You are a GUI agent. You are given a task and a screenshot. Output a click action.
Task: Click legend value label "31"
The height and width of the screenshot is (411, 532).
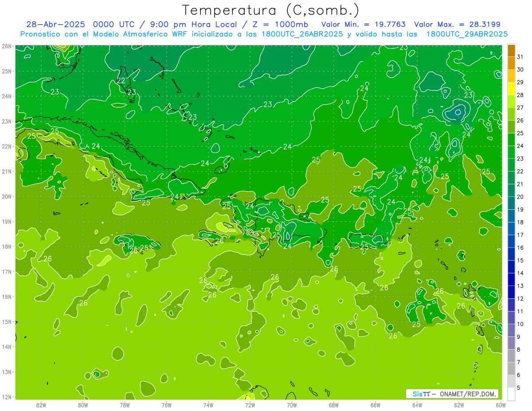[520, 57]
